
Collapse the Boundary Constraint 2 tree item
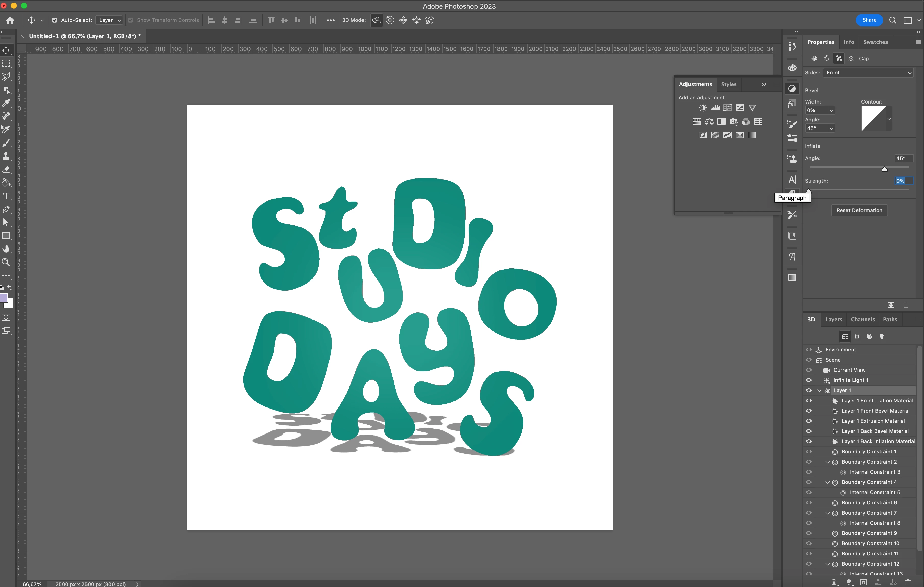tap(827, 462)
